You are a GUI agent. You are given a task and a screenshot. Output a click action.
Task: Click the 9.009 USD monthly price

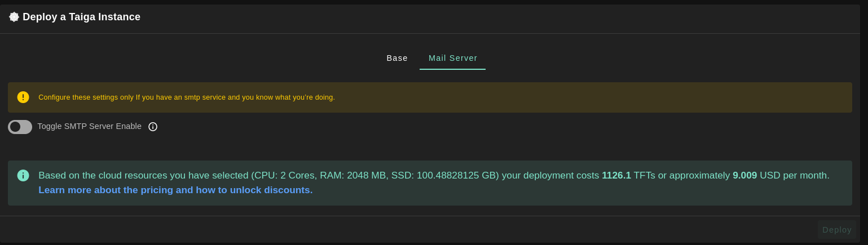click(x=744, y=175)
